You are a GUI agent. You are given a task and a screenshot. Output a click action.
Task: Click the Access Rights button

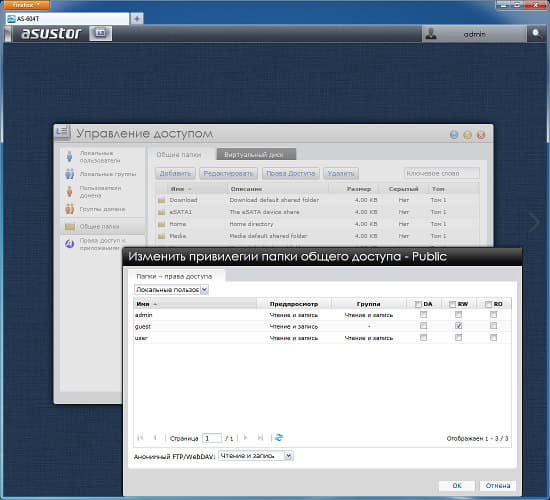click(x=291, y=173)
